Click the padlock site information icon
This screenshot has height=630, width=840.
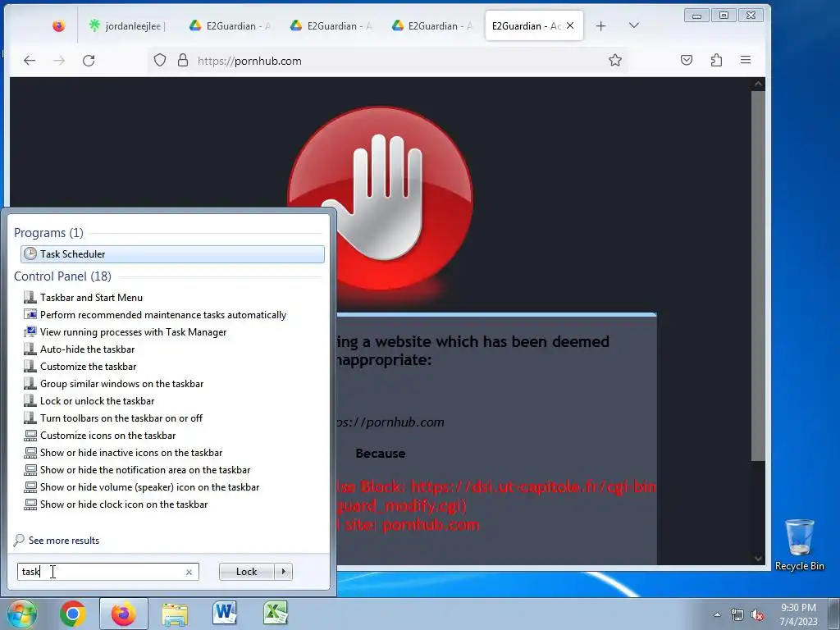(x=183, y=60)
